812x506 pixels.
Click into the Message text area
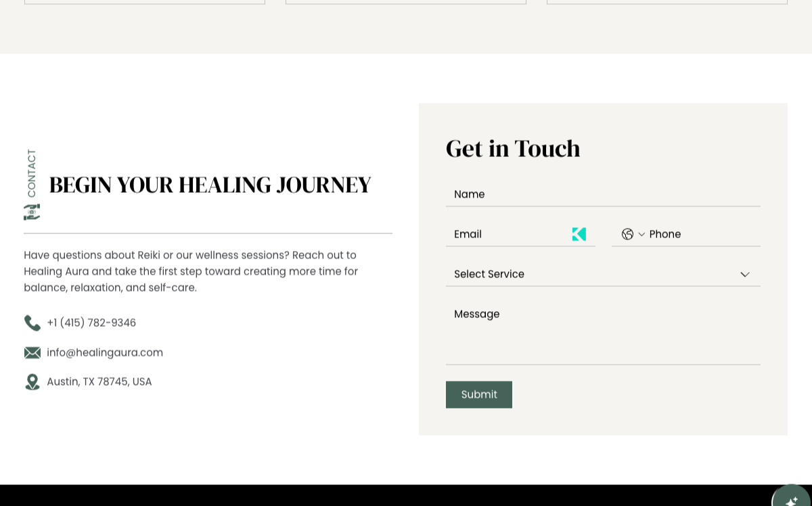603,333
